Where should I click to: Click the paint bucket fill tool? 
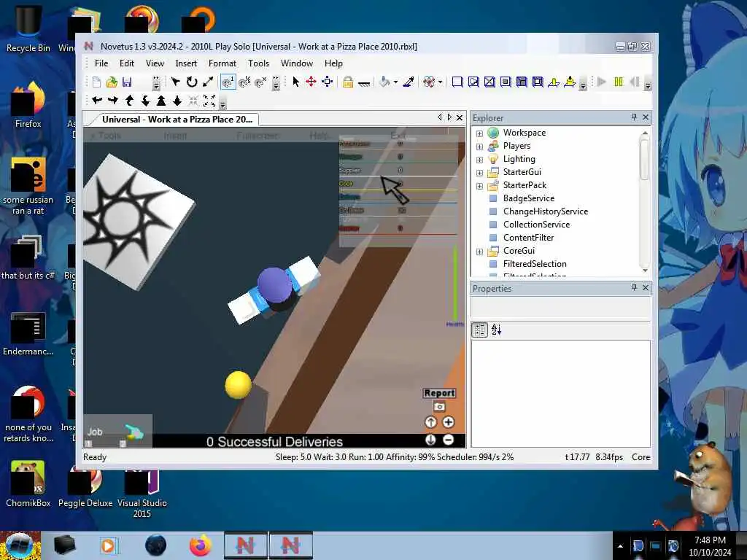click(384, 82)
